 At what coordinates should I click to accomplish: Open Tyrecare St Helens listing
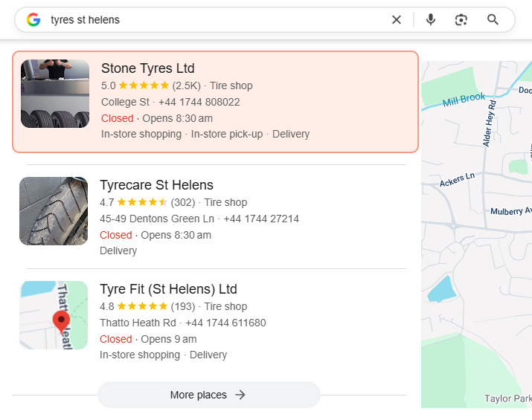point(156,185)
